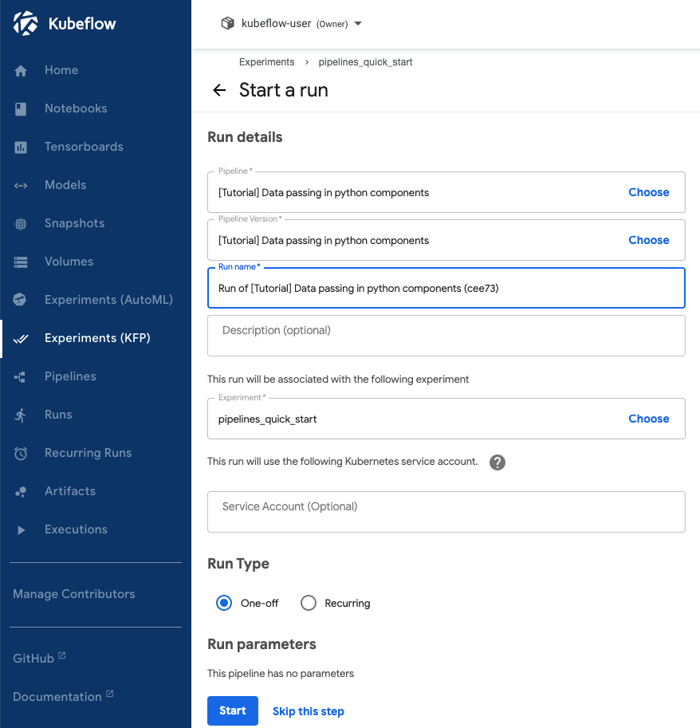Click 'This pipeline has no parameters' text

281,673
